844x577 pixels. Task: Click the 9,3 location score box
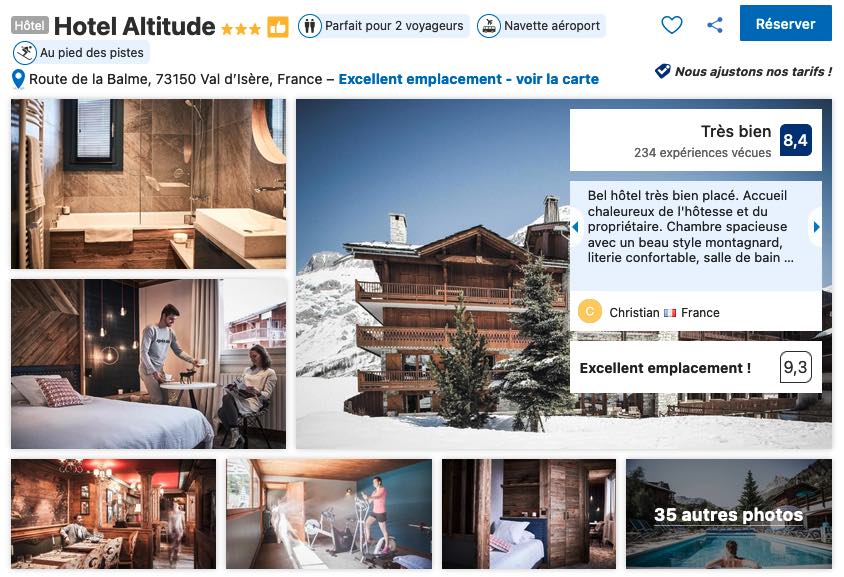796,368
